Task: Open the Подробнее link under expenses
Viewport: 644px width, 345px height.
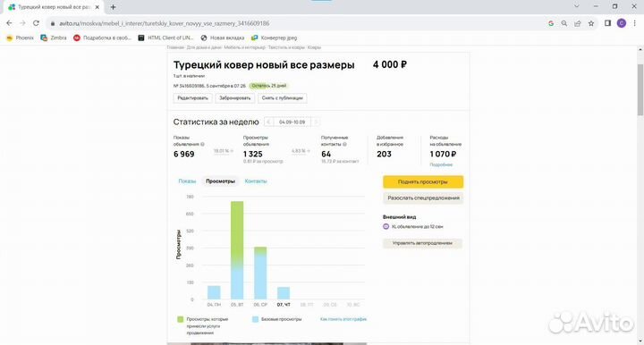Action: 441,164
